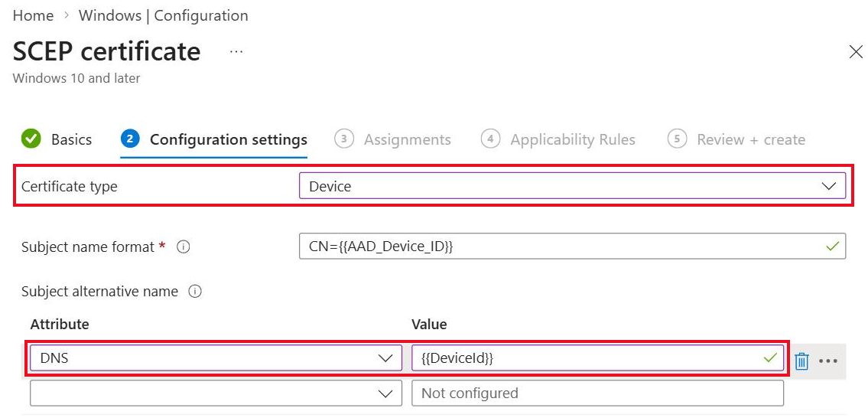The width and height of the screenshot is (868, 418).
Task: Click the Windows 10 and later subtitle
Action: pyautogui.click(x=76, y=78)
